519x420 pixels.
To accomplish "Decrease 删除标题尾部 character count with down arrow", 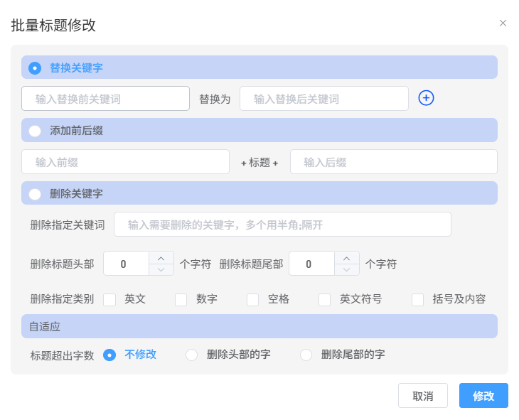I will [x=346, y=270].
